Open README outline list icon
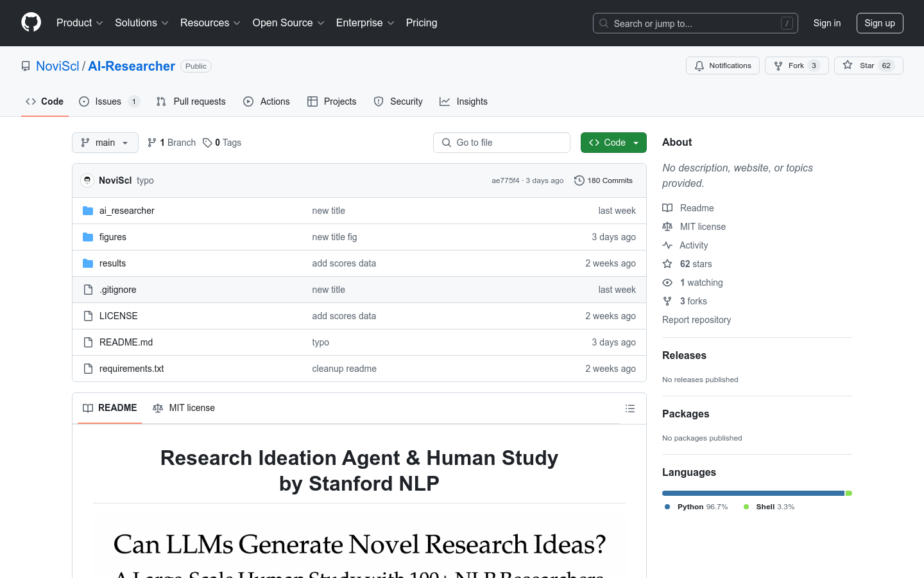924x578 pixels. [x=630, y=408]
